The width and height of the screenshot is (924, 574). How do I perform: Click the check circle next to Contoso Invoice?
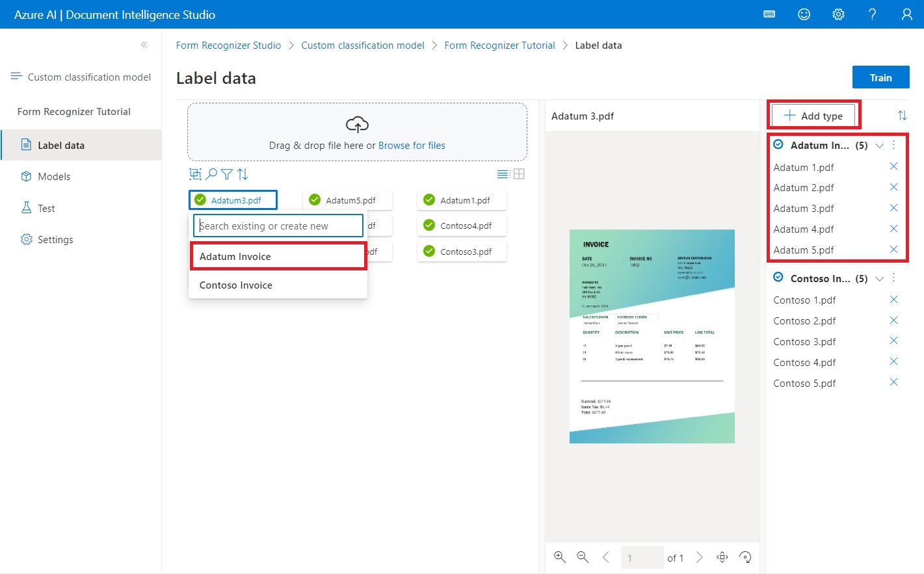pyautogui.click(x=778, y=278)
